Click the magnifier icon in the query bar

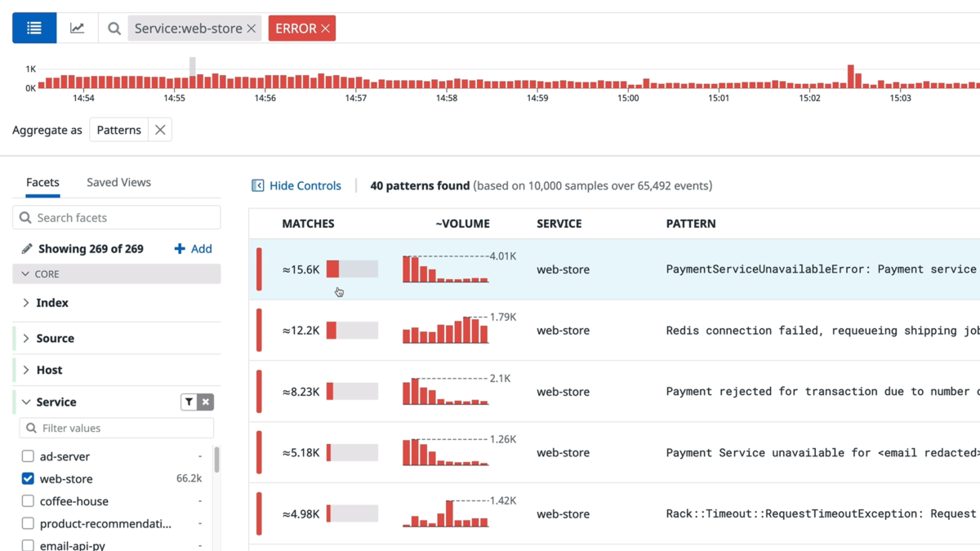pos(114,28)
